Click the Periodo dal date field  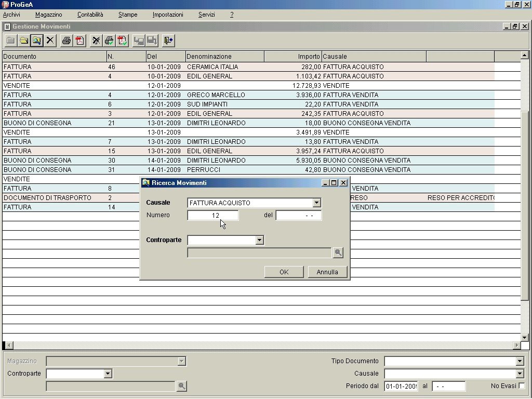(x=401, y=386)
